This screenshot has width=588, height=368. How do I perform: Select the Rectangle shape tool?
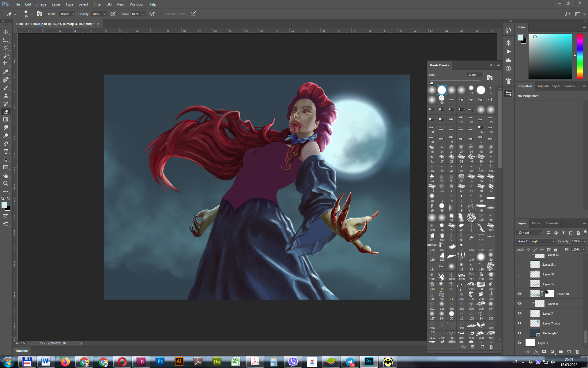[6, 167]
